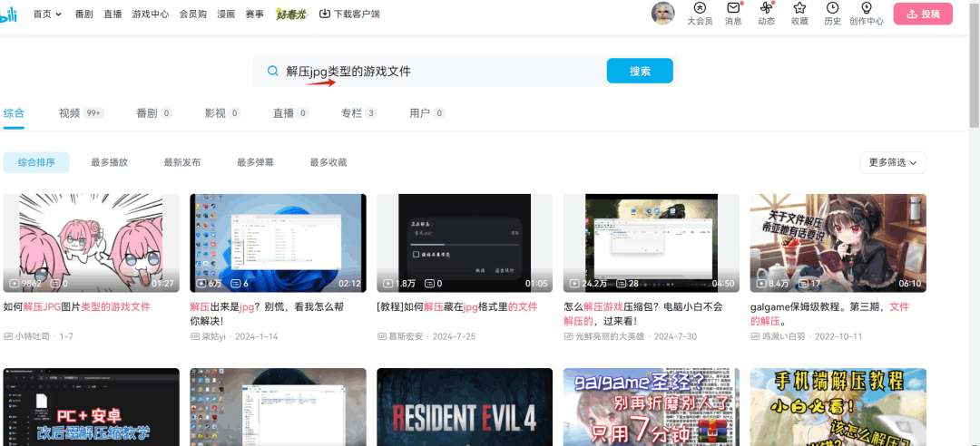Open the 消息 messages icon
This screenshot has height=446, width=980.
[733, 9]
